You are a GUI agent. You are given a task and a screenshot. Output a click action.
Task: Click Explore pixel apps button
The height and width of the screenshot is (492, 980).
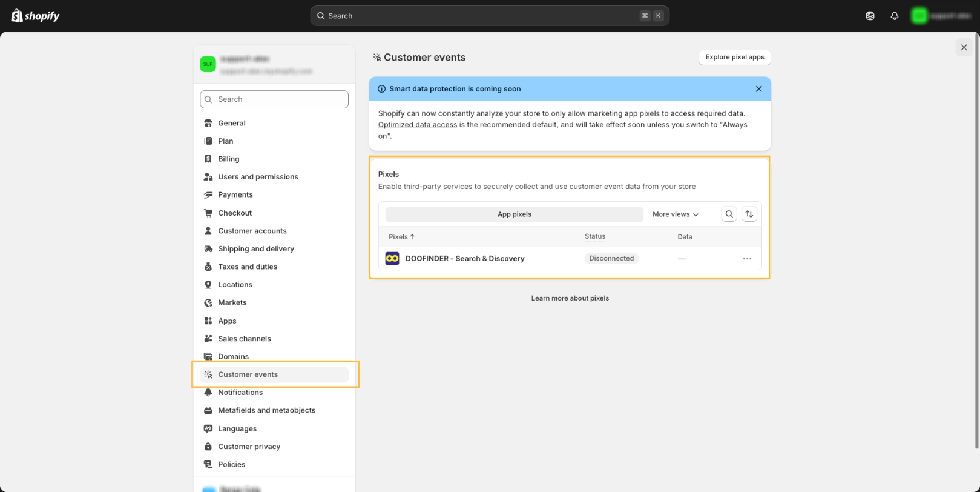tap(735, 57)
